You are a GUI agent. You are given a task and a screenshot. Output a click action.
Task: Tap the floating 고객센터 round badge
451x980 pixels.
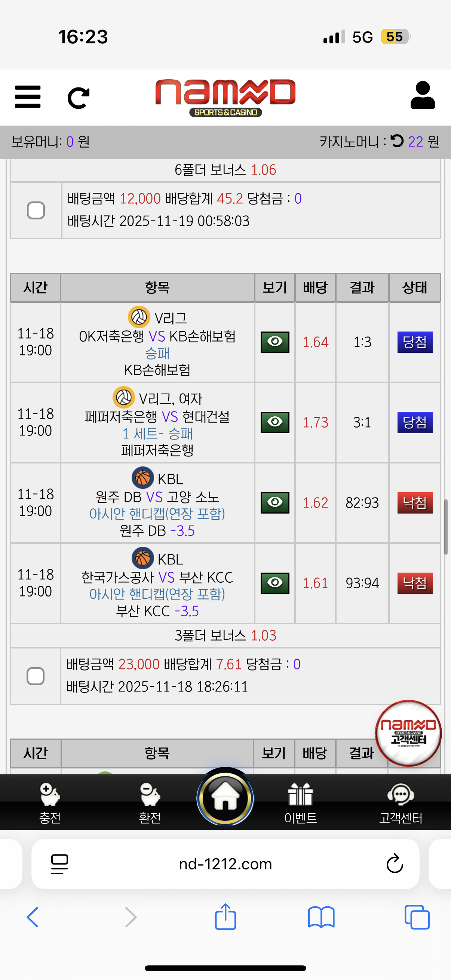(408, 733)
